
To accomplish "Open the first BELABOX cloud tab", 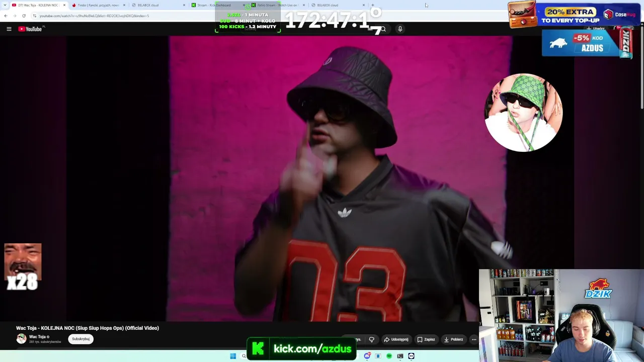I will pos(157,5).
